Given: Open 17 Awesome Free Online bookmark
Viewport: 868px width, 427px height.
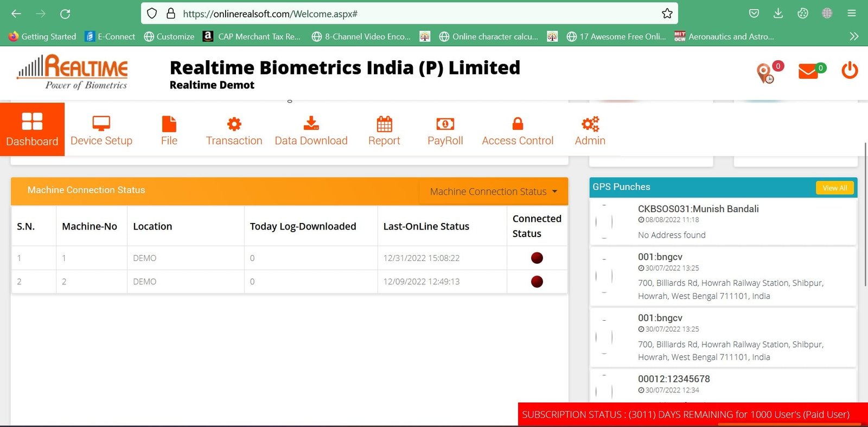Looking at the screenshot, I should coord(616,36).
